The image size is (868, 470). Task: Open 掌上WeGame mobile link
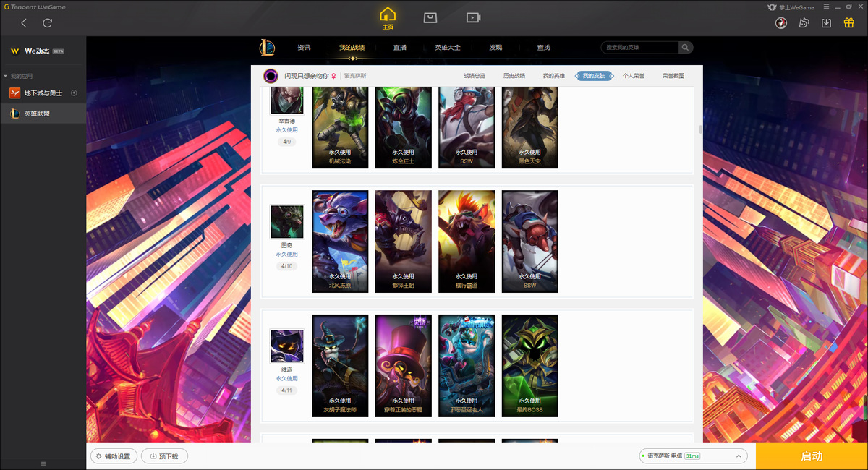[x=791, y=7]
